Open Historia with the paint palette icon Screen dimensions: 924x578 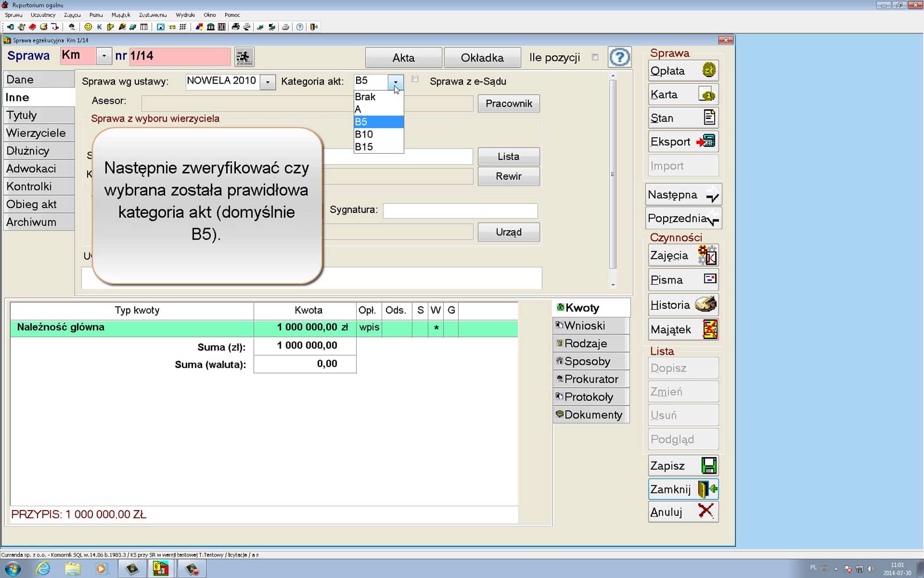[683, 304]
